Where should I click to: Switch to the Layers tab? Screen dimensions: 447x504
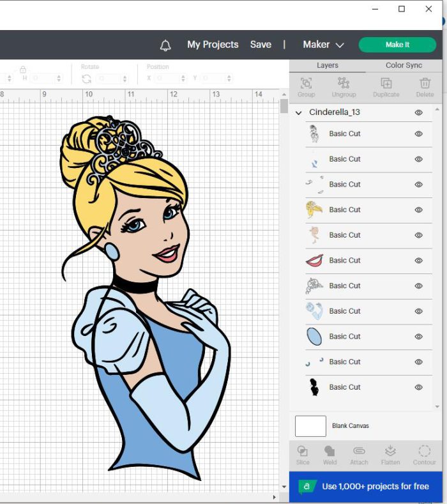(x=328, y=66)
